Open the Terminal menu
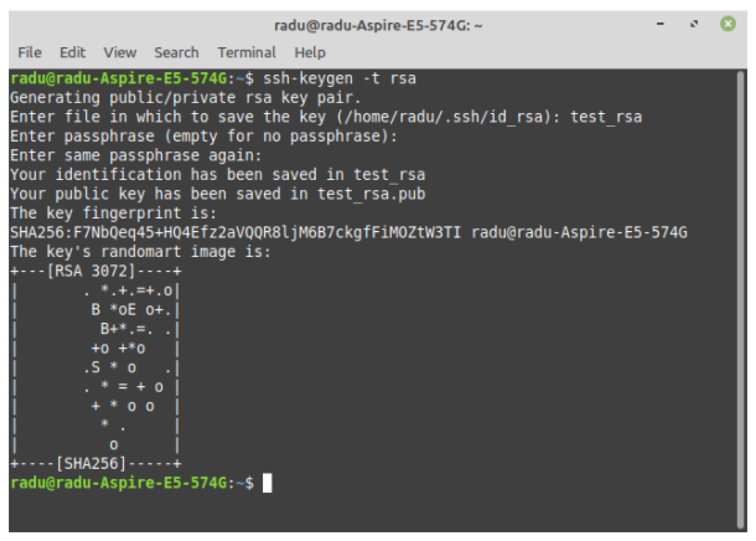 pyautogui.click(x=246, y=53)
